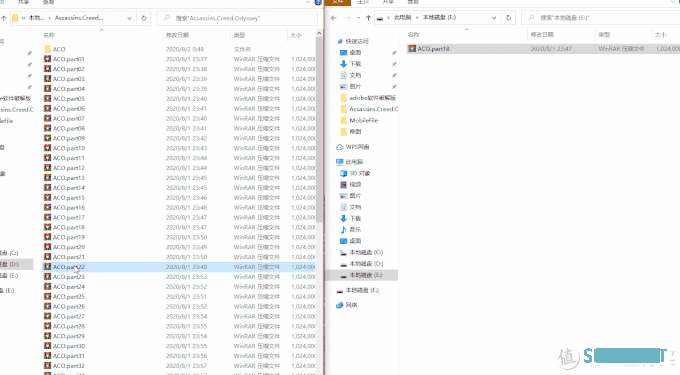Viewport: 680px width, 375px height.
Task: Sort left window by 名称 column
Action: coord(49,35)
